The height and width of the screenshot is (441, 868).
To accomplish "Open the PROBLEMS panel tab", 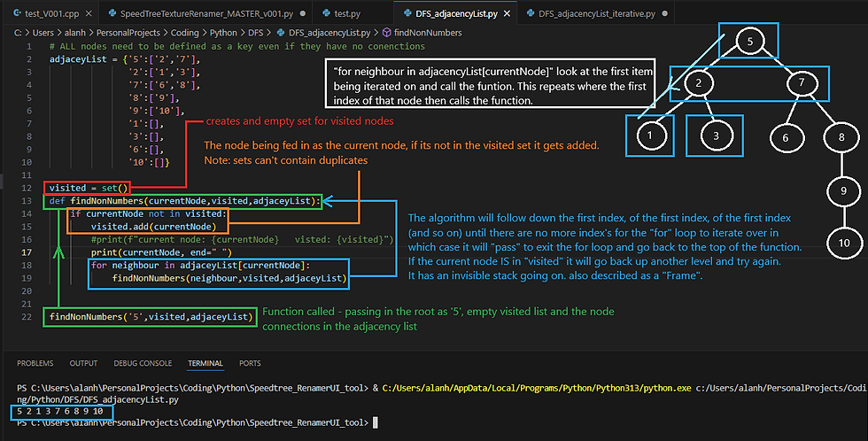I will click(x=35, y=363).
